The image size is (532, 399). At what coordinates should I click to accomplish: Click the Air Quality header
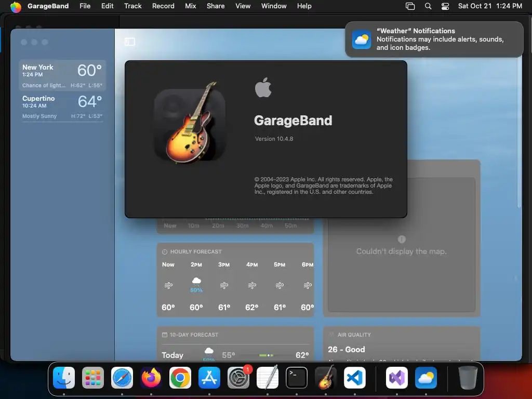tap(350, 335)
